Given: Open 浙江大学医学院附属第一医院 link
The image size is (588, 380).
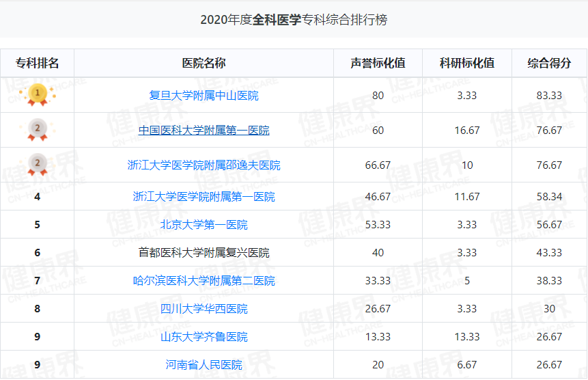Looking at the screenshot, I should click(204, 197).
